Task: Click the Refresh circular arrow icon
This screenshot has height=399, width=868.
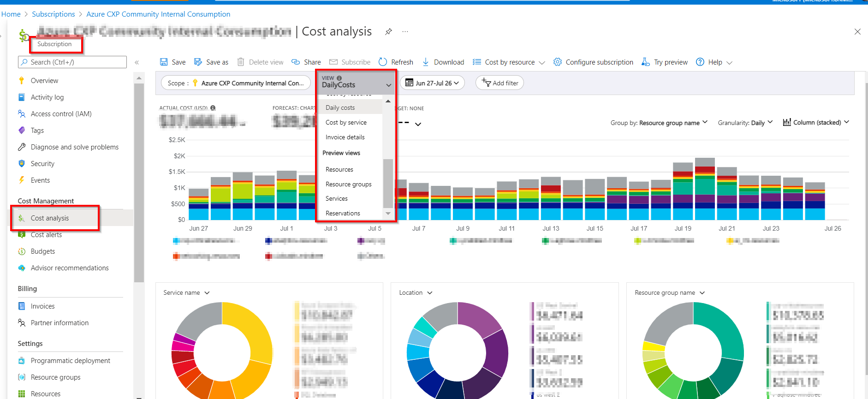Action: click(x=383, y=62)
